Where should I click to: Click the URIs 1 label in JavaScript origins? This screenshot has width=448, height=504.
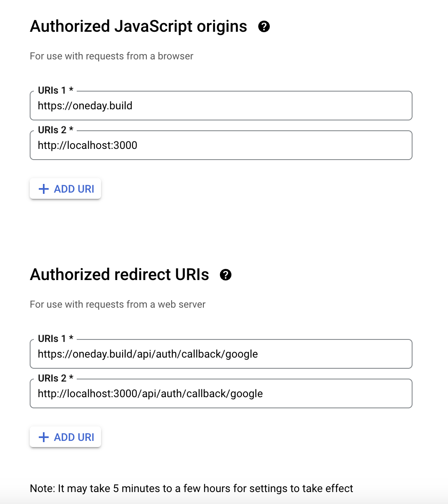[x=56, y=90]
